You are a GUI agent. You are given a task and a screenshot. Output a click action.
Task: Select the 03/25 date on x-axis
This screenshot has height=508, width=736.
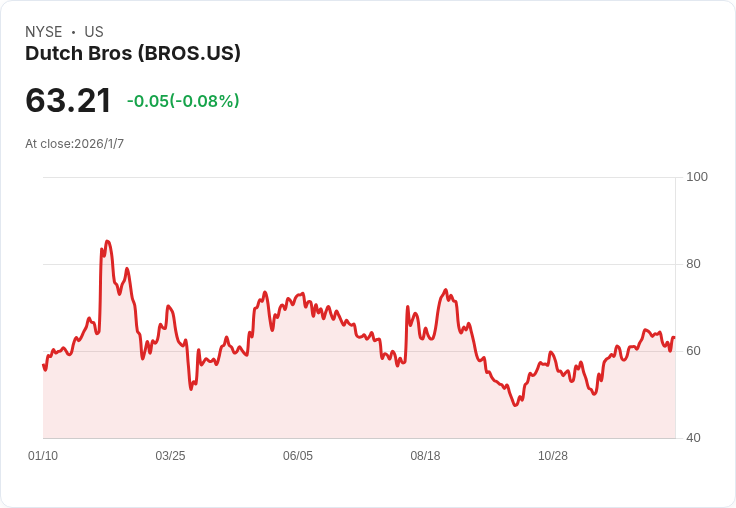170,456
